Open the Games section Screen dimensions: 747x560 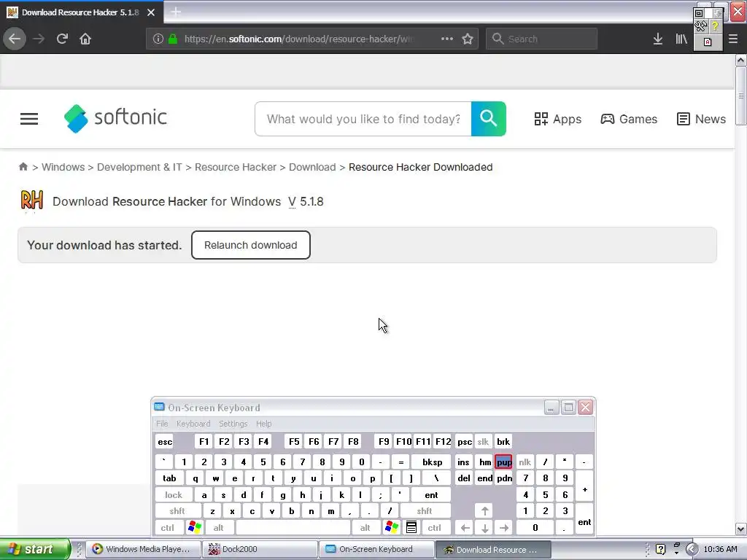[628, 119]
